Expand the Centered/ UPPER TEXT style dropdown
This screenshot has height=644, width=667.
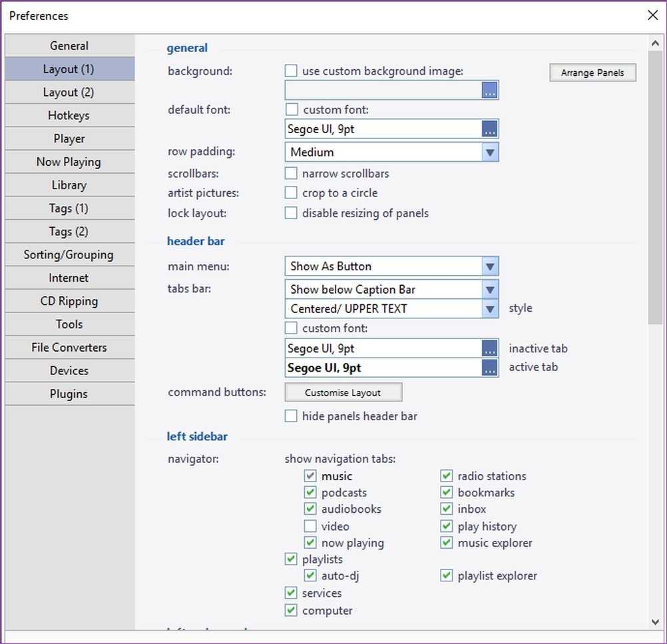point(490,309)
